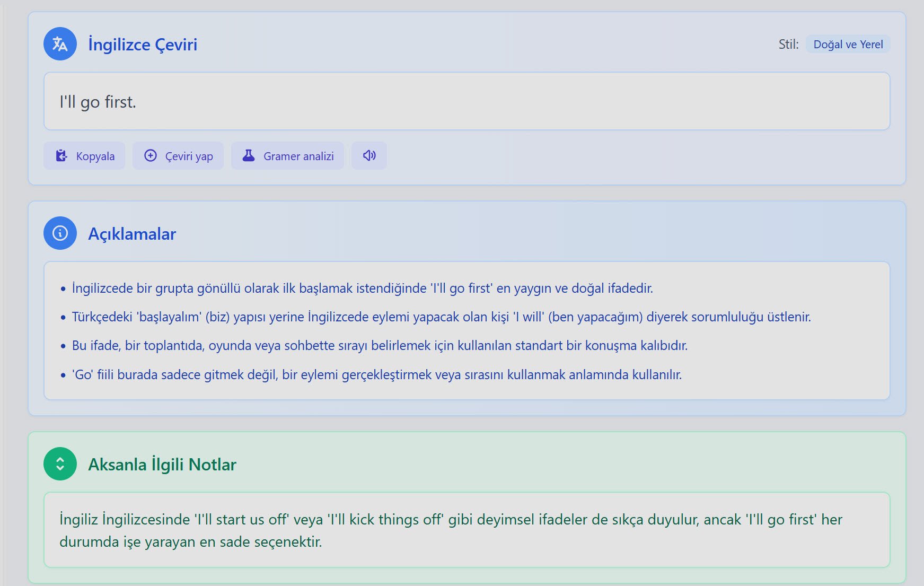Click the bullet explaining the 'Go' fiili
The width and height of the screenshot is (924, 586).
coord(376,375)
